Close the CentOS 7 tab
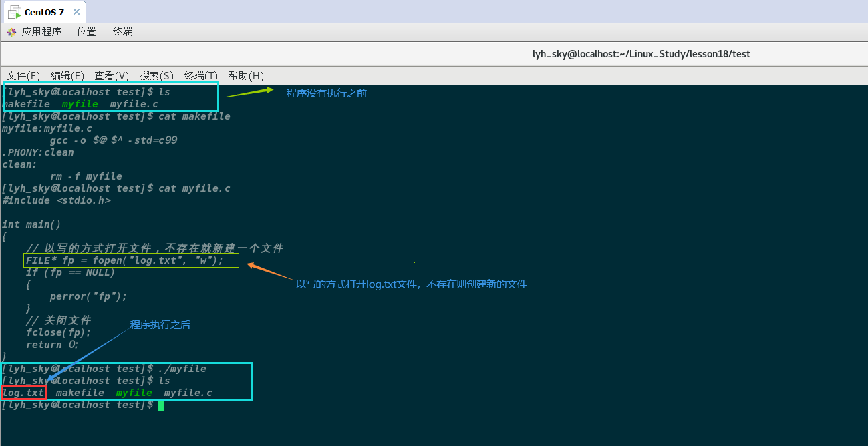The height and width of the screenshot is (446, 868). [76, 12]
